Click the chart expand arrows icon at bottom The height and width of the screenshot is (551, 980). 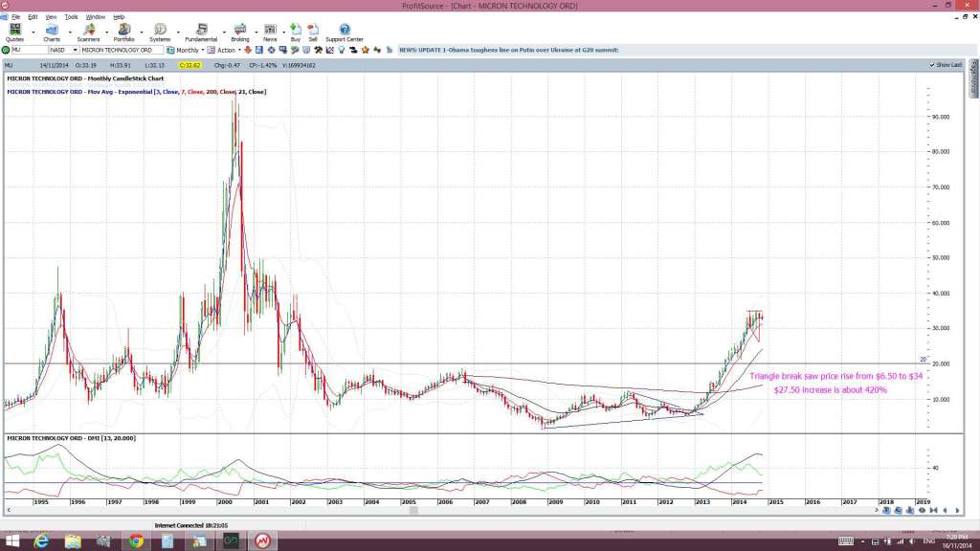922,511
